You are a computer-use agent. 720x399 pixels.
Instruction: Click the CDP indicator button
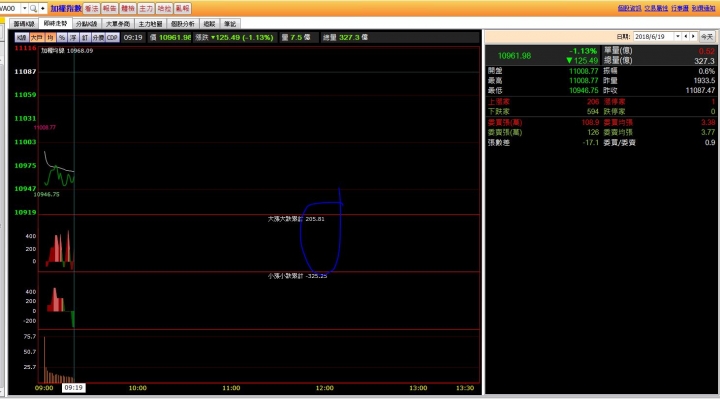coord(112,38)
